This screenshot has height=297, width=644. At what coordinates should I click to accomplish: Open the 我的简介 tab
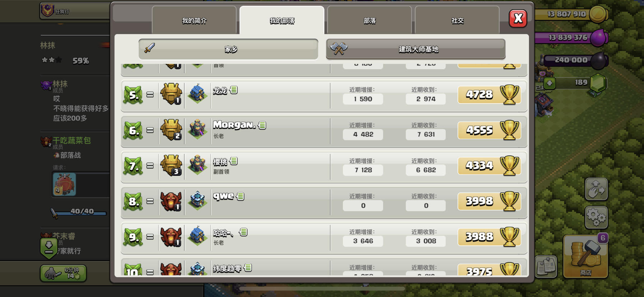194,20
